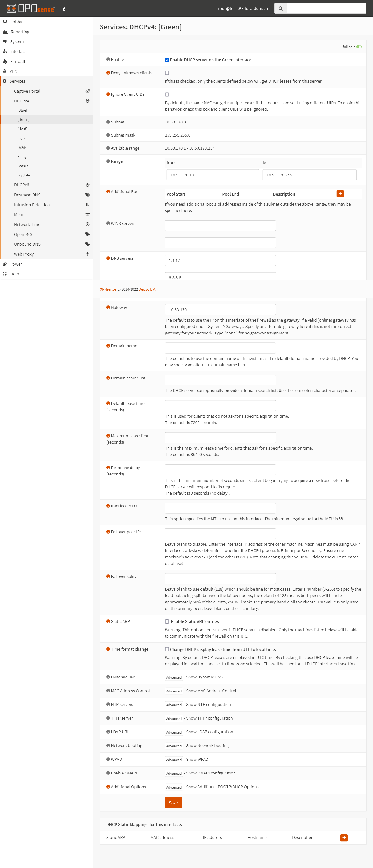Show help for Interface MTU info icon
Image resolution: width=373 pixels, height=868 pixels.
point(108,506)
